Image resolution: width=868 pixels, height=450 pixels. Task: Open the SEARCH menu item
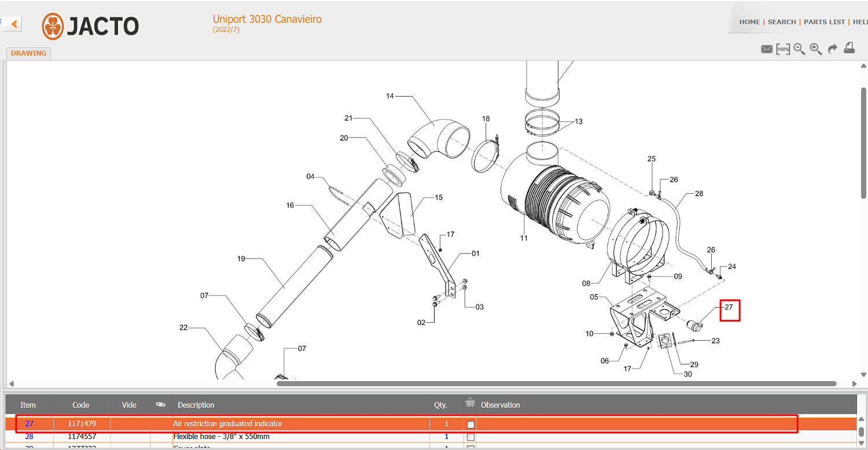click(782, 22)
